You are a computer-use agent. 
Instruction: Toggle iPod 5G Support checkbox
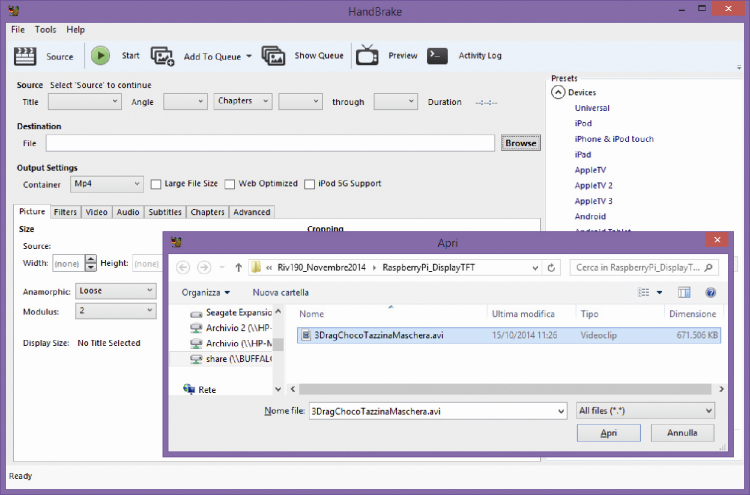[309, 184]
